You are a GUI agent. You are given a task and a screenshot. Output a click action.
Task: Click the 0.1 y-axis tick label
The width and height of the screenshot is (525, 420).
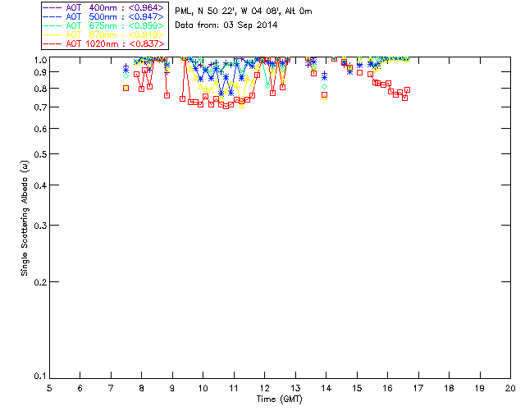click(40, 377)
